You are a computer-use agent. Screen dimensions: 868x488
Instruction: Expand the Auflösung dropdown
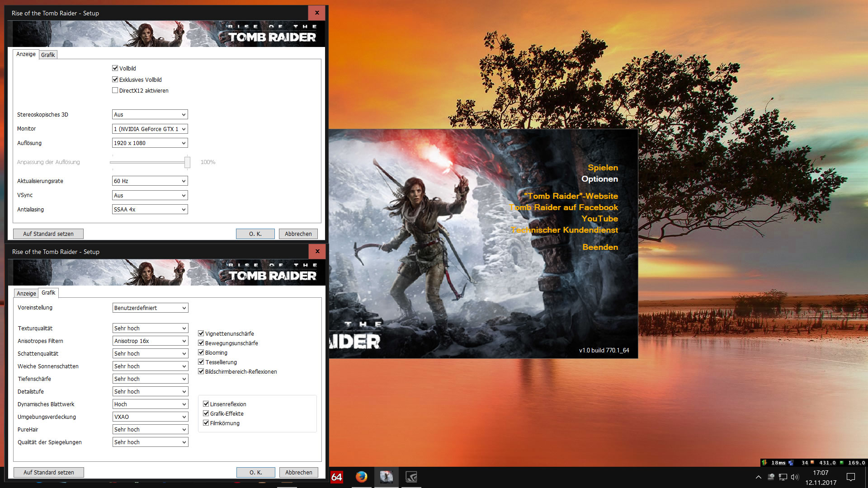point(150,143)
